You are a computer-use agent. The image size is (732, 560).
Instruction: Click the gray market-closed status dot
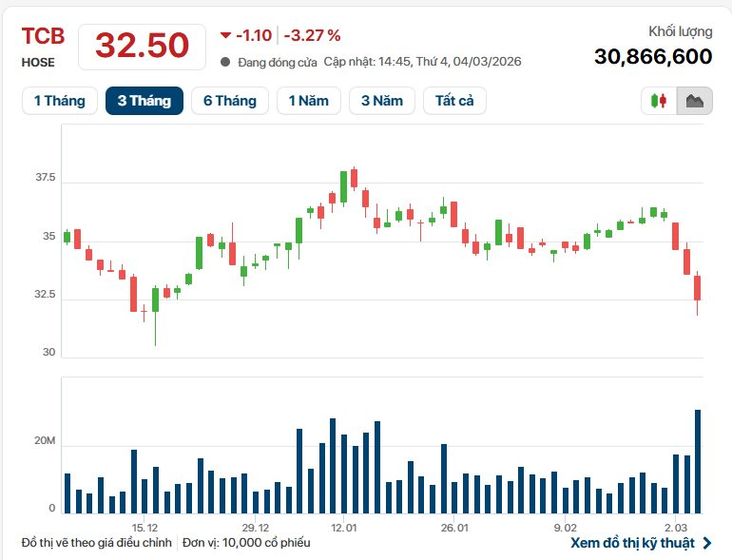coord(225,62)
